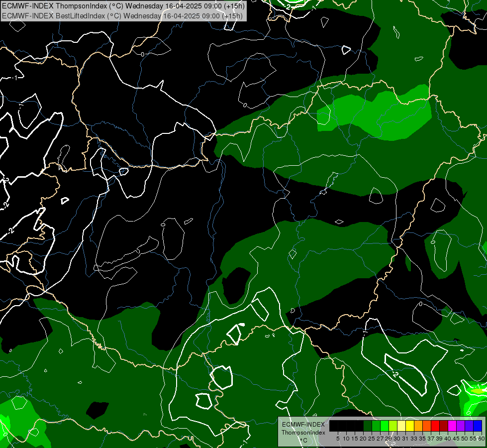Image resolution: width=487 pixels, height=448 pixels.
Task: Select the bright yellow 31–33 legend swatch
Action: pyautogui.click(x=410, y=426)
